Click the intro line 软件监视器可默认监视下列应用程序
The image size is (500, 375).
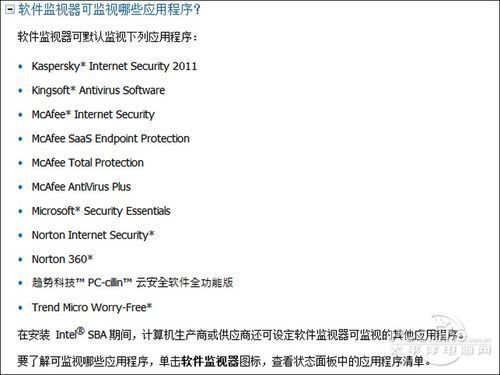click(107, 36)
